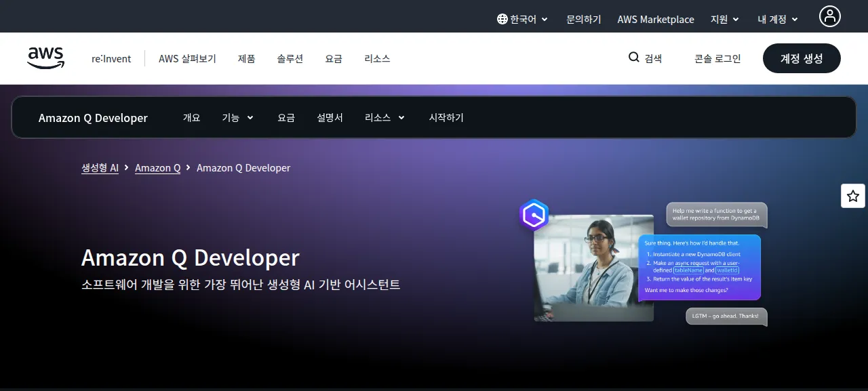
Task: Click the developer photo in hero image
Action: pos(594,268)
